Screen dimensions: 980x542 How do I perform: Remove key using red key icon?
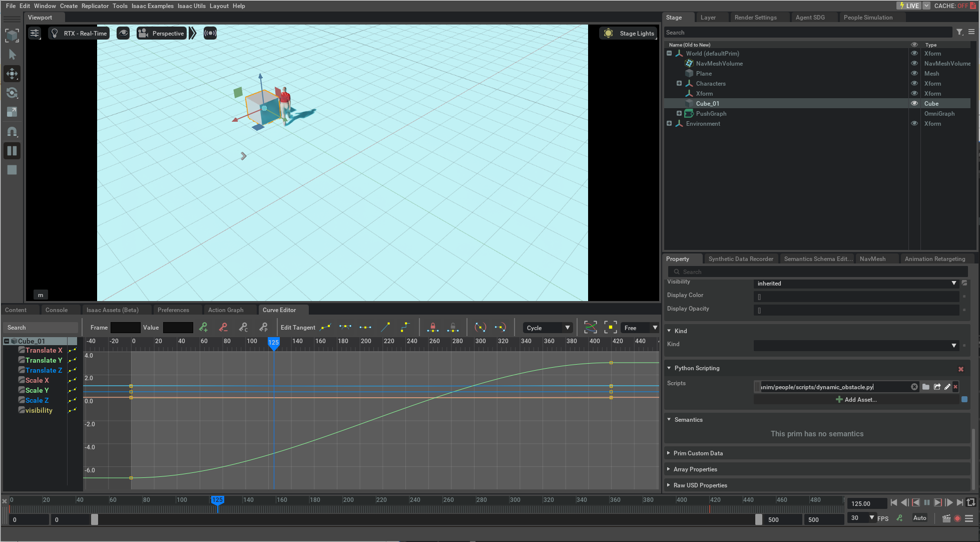[x=223, y=328]
